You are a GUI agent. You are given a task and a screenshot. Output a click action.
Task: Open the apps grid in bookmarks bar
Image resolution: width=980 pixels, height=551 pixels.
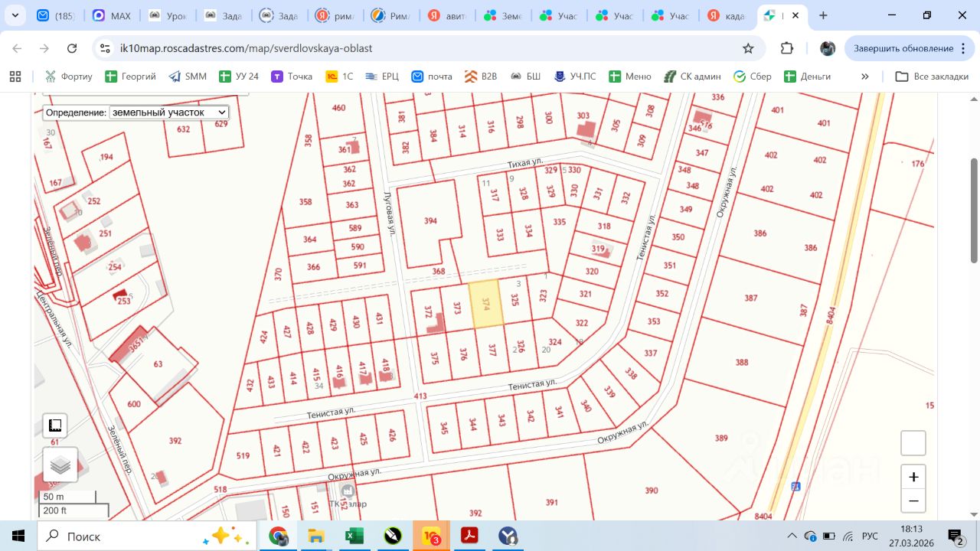click(x=15, y=77)
